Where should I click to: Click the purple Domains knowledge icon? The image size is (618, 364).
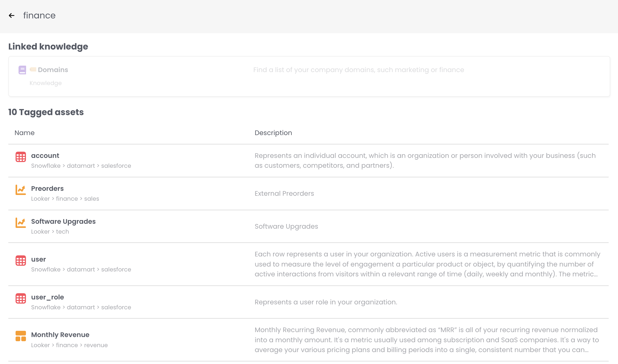tap(22, 69)
